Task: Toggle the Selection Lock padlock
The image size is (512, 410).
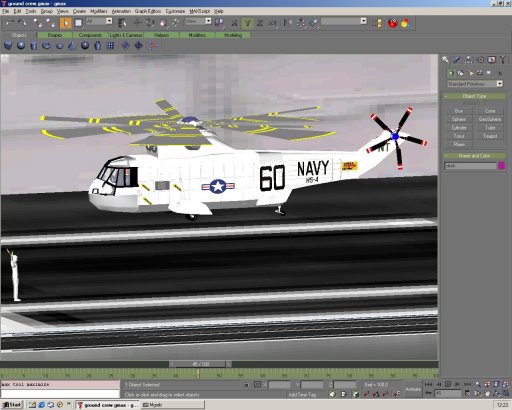Action: [x=247, y=384]
